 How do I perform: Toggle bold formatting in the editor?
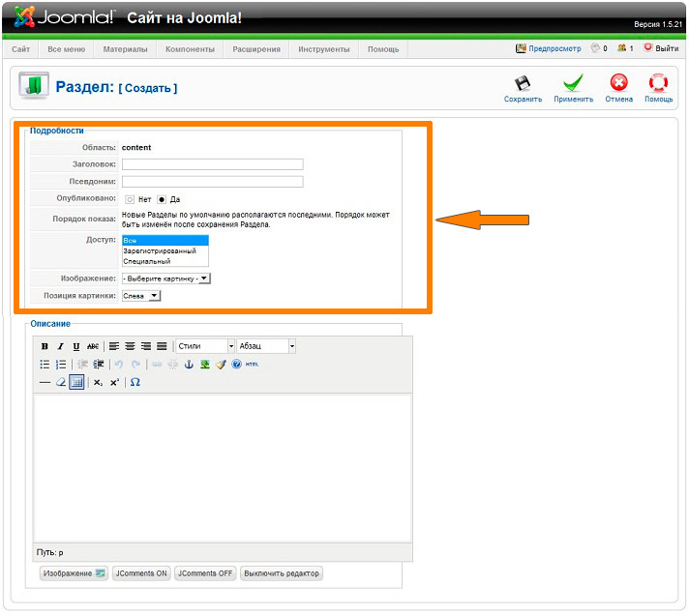point(45,346)
